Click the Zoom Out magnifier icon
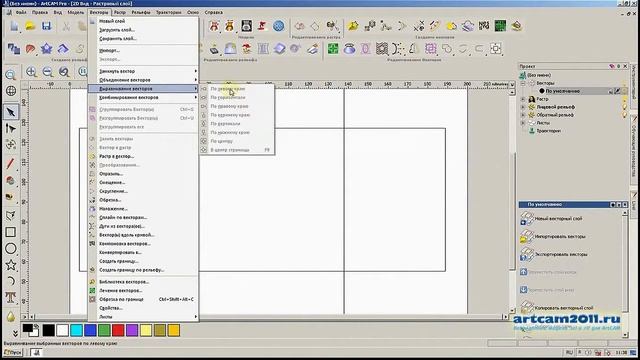 tap(47, 72)
